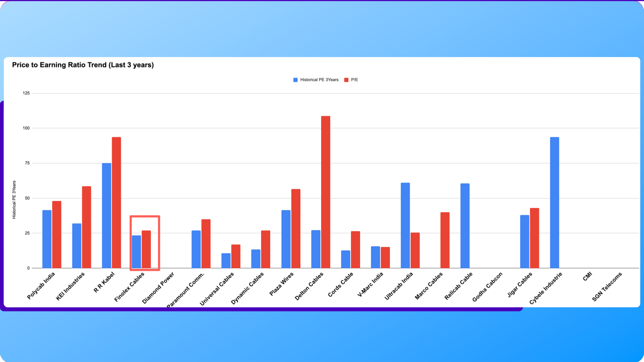Click the 100 y-axis tick value
The width and height of the screenshot is (644, 362).
pos(26,128)
